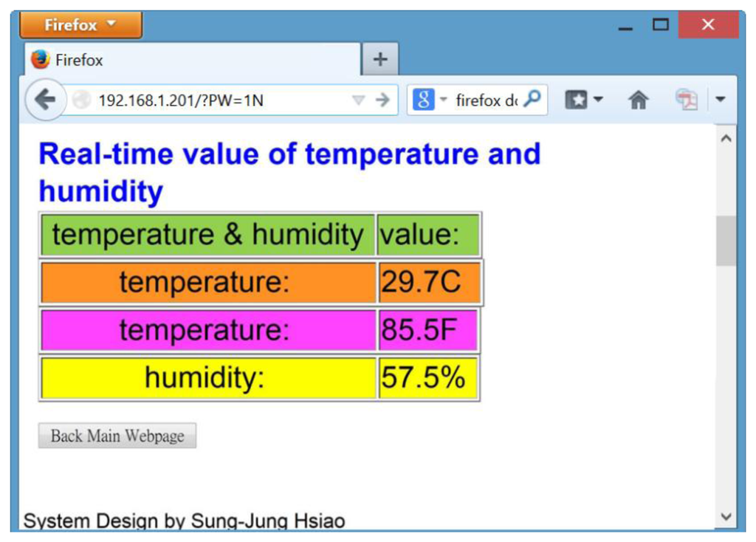Focus the search field with 'firefox'
The image size is (756, 542).
pyautogui.click(x=486, y=100)
